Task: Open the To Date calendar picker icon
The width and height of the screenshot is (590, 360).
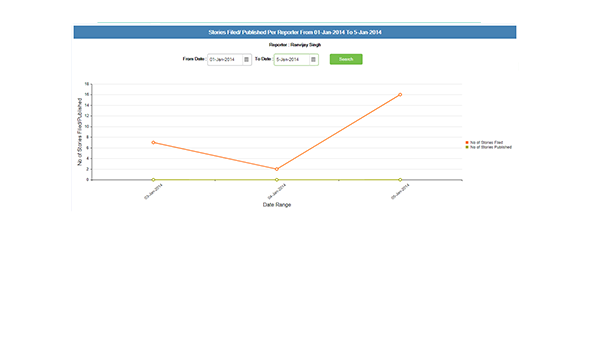Action: point(313,59)
